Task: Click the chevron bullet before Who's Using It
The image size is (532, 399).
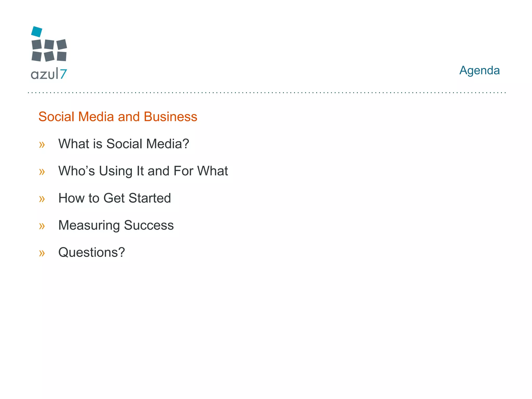Action: pyautogui.click(x=42, y=172)
